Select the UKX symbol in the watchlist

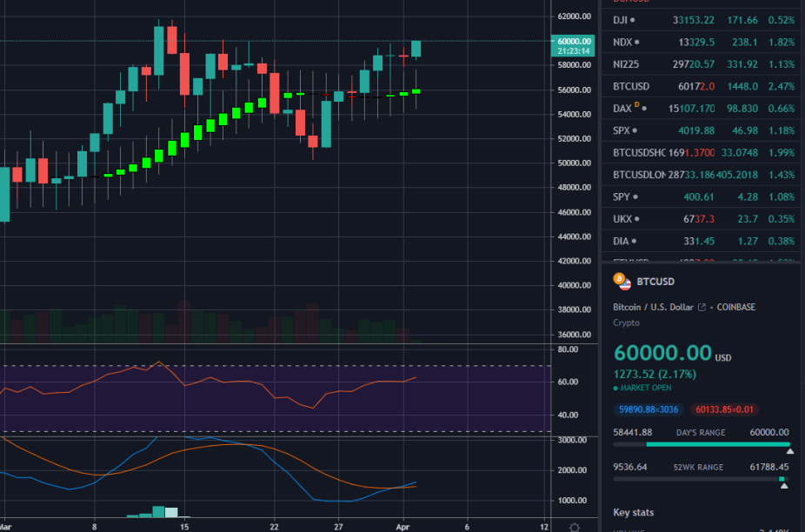[x=622, y=219]
